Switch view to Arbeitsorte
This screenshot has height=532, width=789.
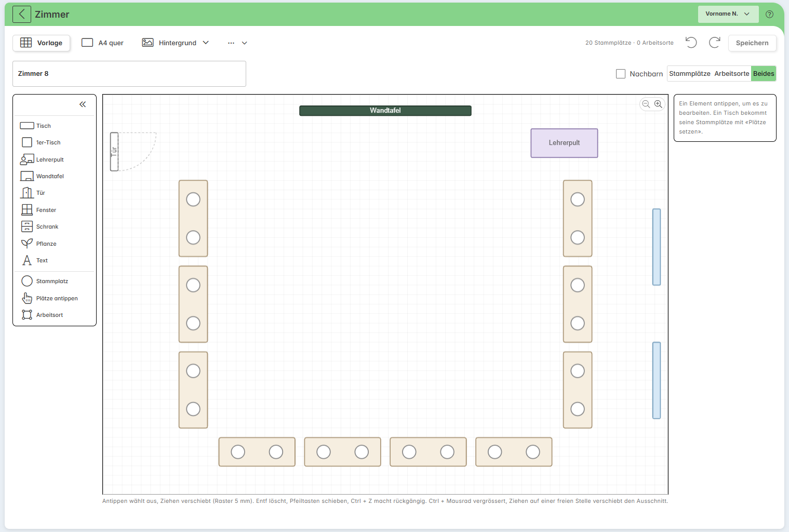[x=732, y=74]
